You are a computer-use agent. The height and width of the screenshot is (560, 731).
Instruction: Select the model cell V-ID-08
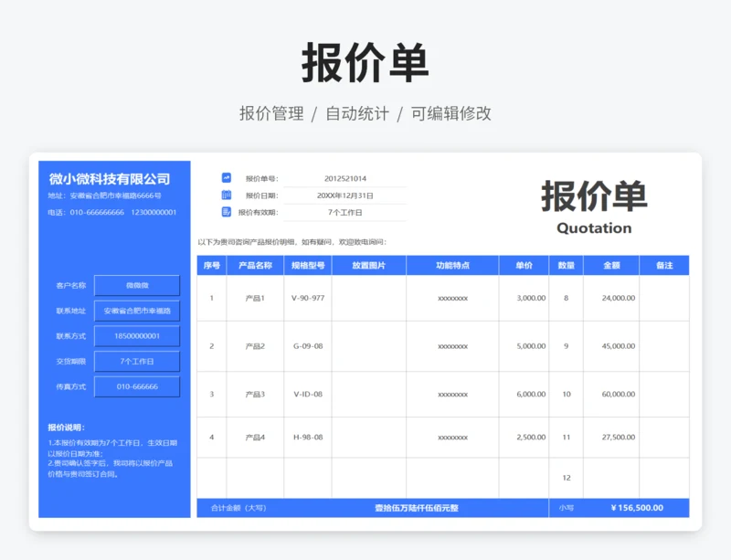tap(308, 394)
